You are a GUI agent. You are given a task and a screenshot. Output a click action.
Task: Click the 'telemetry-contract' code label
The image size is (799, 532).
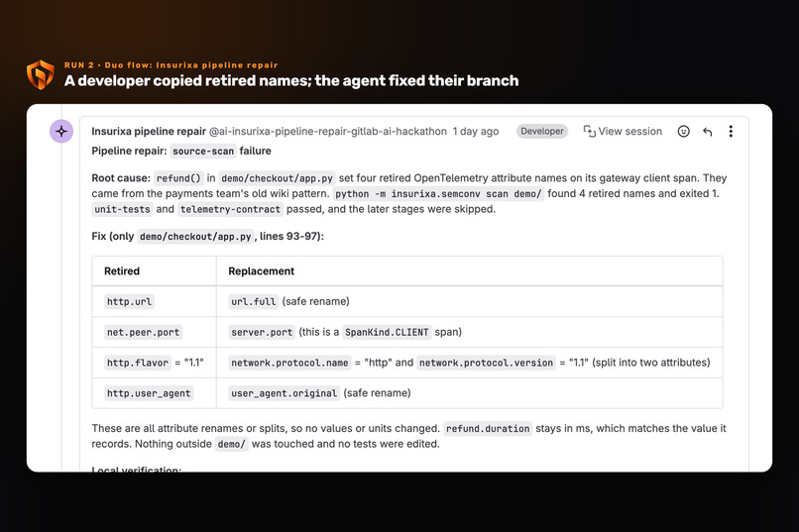pyautogui.click(x=230, y=209)
